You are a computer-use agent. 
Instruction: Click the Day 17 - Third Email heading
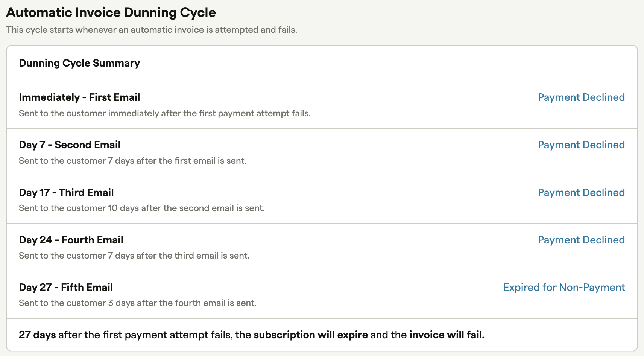66,193
